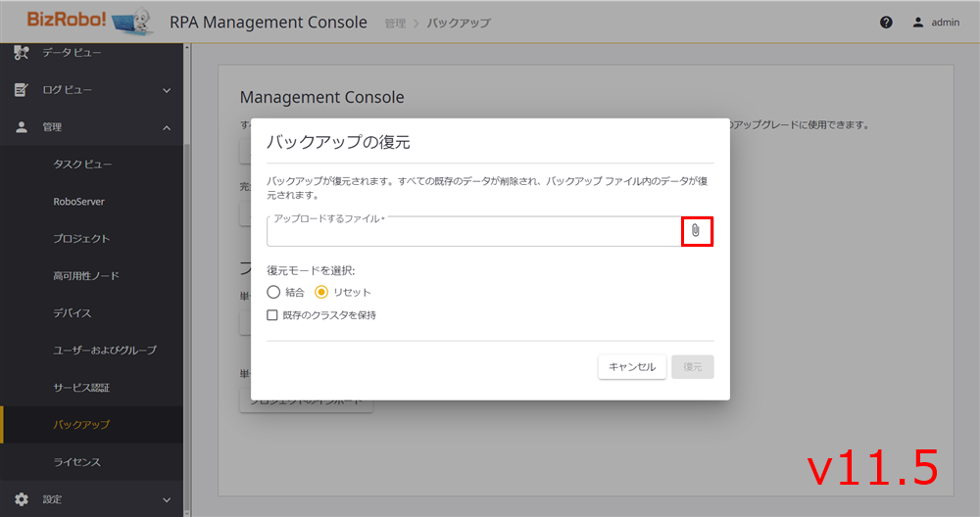Click the データ ビュー sidebar label
This screenshot has height=517, width=980.
pyautogui.click(x=72, y=53)
